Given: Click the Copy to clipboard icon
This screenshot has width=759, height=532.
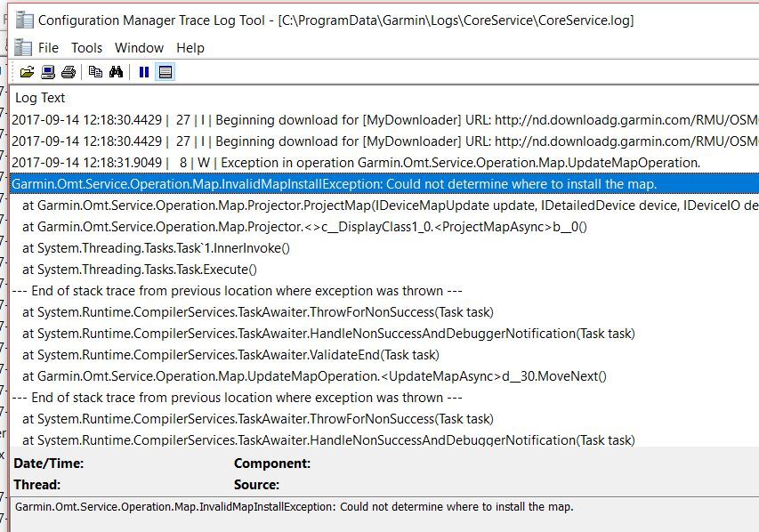Looking at the screenshot, I should point(95,72).
